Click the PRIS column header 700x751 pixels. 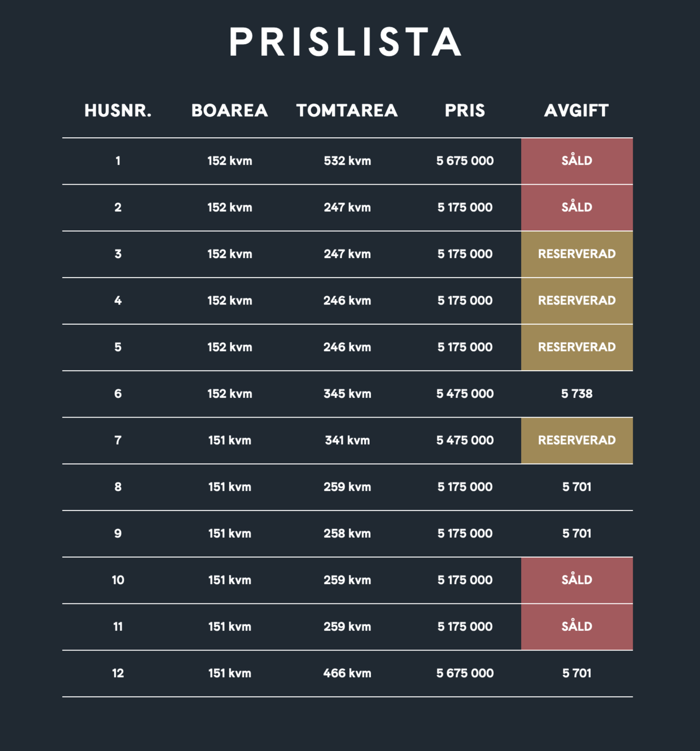(465, 111)
